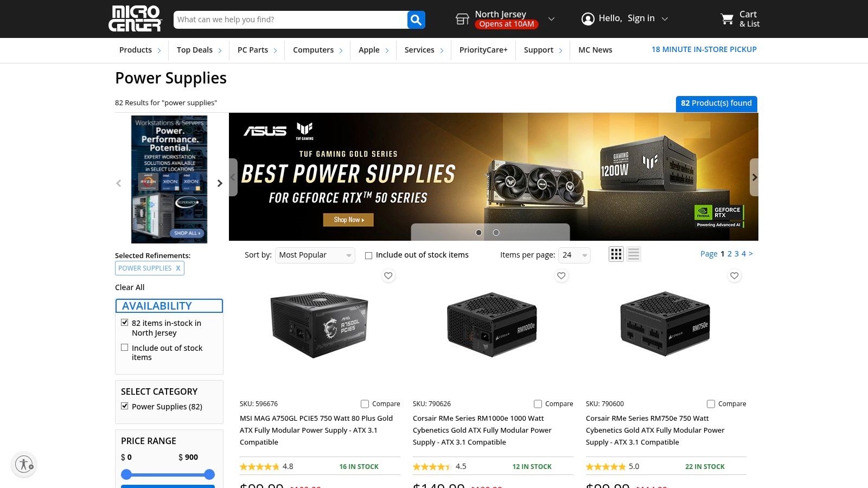The image size is (868, 488).
Task: Check Compare for Corsair RM1000e
Action: click(x=538, y=404)
